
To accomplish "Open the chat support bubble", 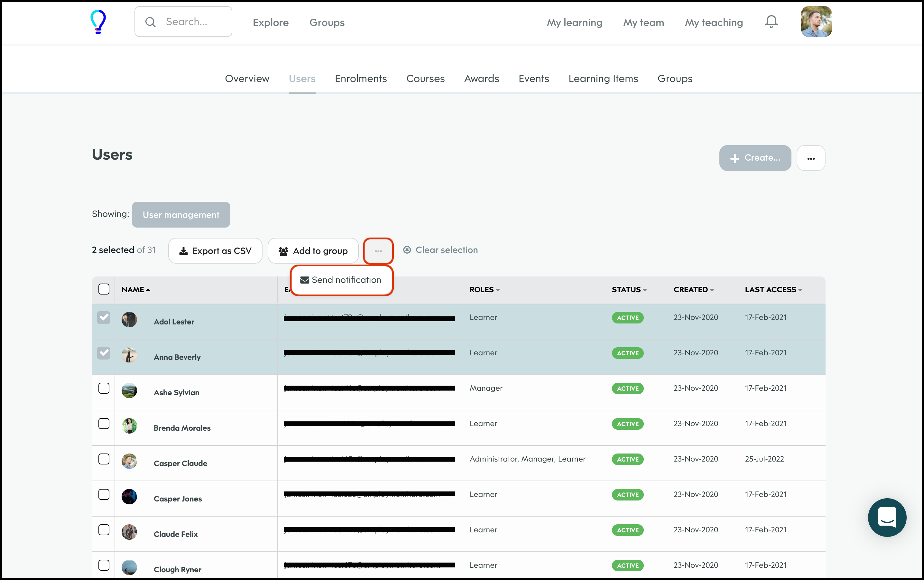I will click(x=887, y=517).
